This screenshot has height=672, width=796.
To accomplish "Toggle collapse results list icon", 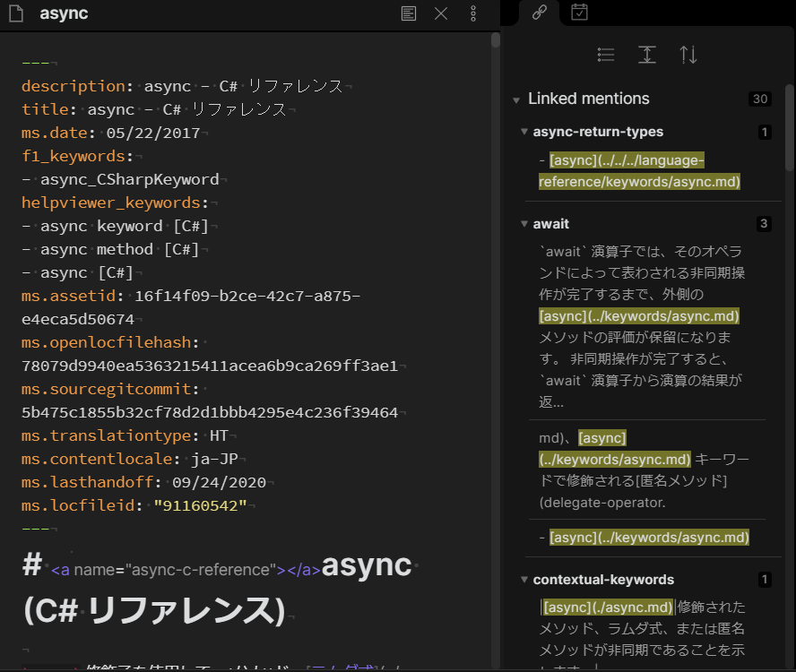I will pos(606,55).
